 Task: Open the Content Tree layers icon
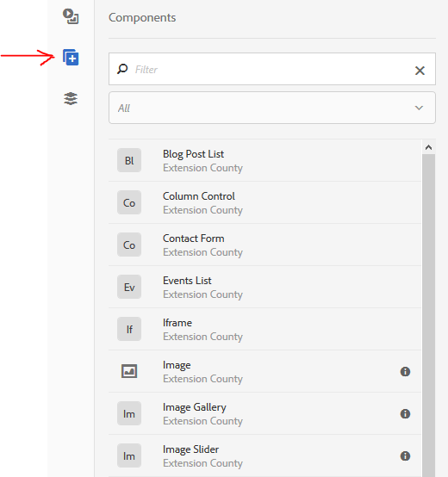point(71,98)
